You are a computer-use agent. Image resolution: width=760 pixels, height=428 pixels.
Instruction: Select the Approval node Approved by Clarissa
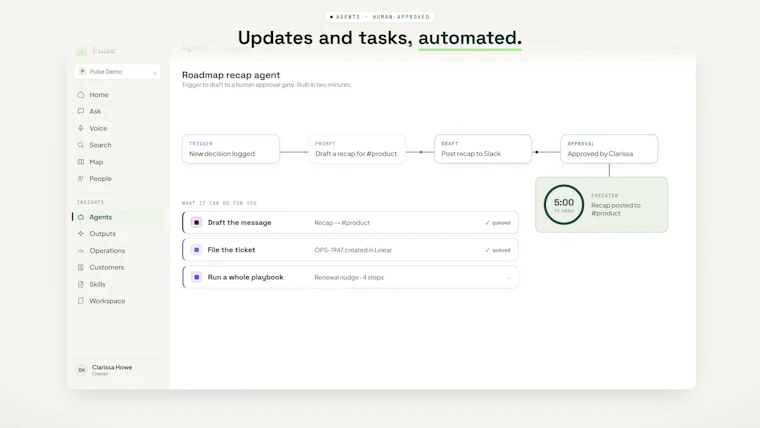pyautogui.click(x=609, y=149)
